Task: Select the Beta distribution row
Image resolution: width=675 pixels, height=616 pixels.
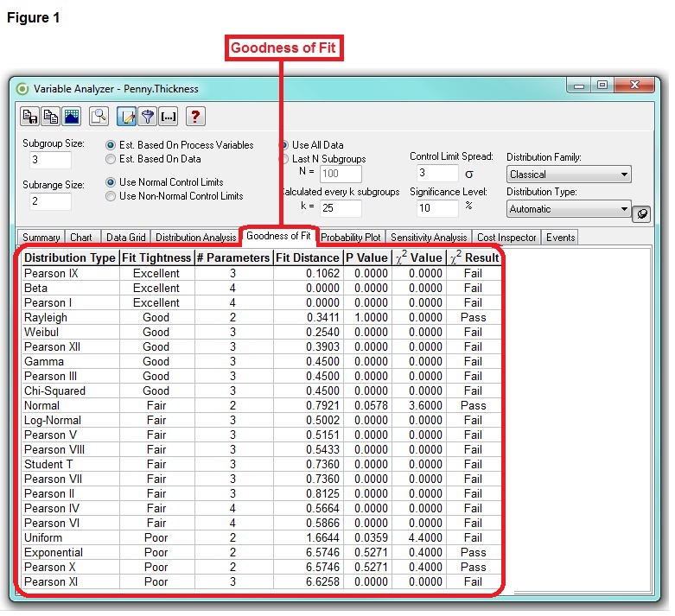Action: tap(262, 288)
